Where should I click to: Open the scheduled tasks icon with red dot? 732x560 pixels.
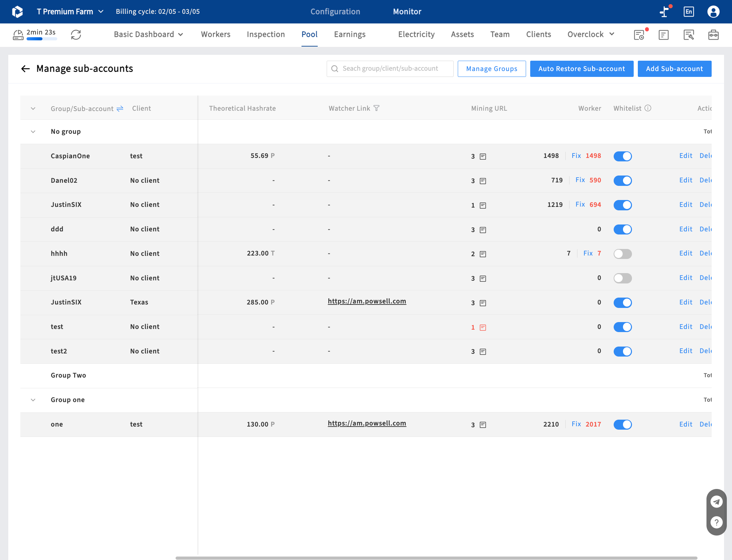point(640,35)
